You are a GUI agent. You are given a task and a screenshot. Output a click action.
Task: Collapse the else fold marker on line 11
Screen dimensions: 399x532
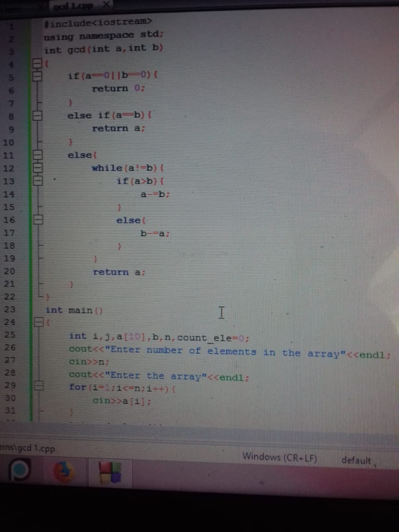tap(37, 155)
